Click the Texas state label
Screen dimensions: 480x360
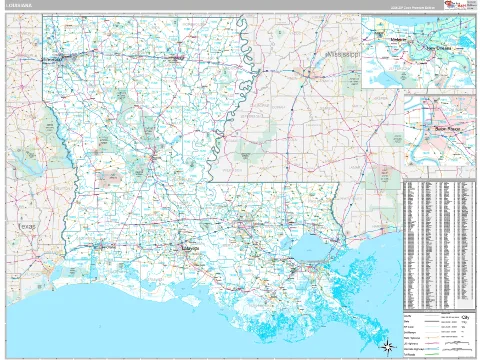coord(27,227)
